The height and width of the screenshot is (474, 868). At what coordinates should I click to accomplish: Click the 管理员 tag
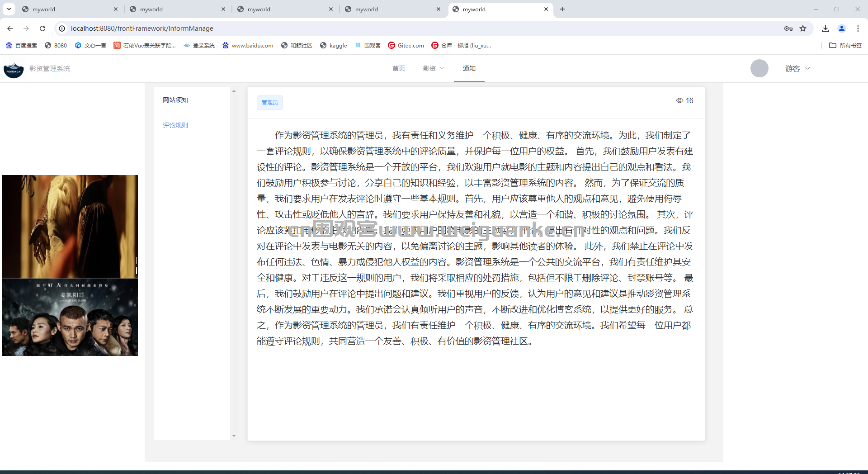click(270, 103)
